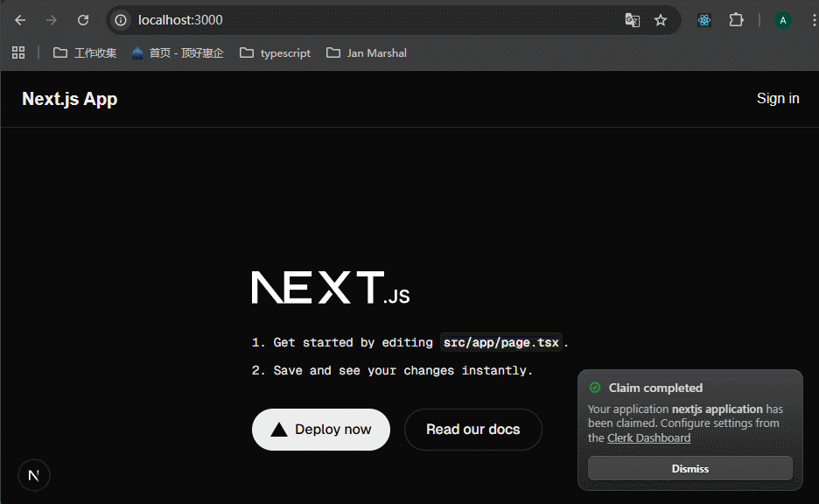Bookmark this page with the star icon
This screenshot has height=504, width=819.
[661, 20]
